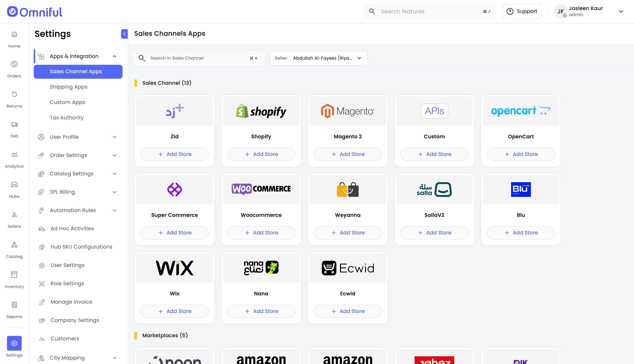Open the Jasleen Kaur account menu

(x=621, y=11)
